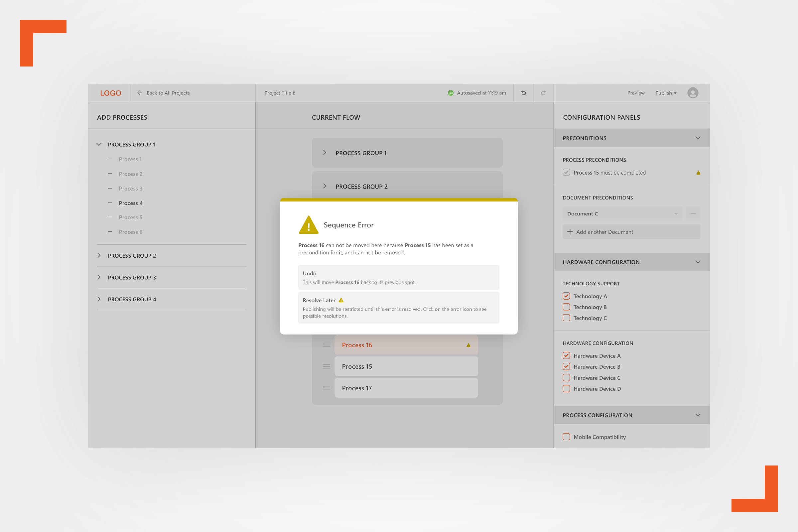798x532 pixels.
Task: Expand Process Group 3 in sidebar
Action: pos(99,277)
